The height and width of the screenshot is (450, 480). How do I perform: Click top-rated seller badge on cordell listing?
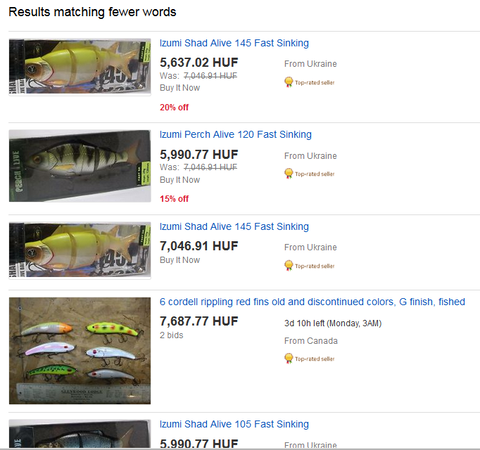(x=309, y=358)
